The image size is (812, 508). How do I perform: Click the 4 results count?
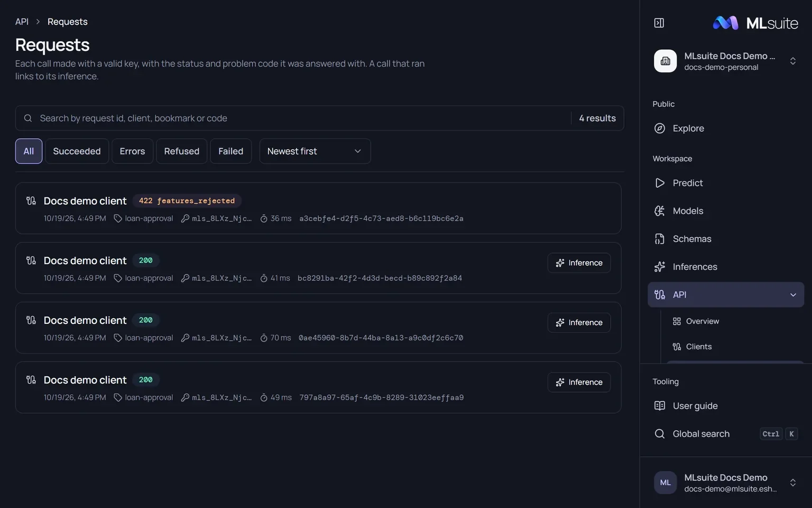point(597,118)
